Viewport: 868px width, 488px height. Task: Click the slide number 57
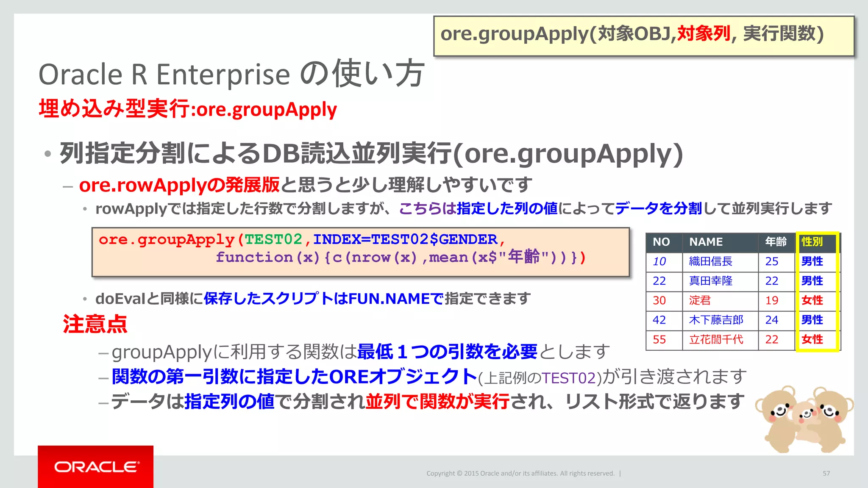click(x=826, y=474)
